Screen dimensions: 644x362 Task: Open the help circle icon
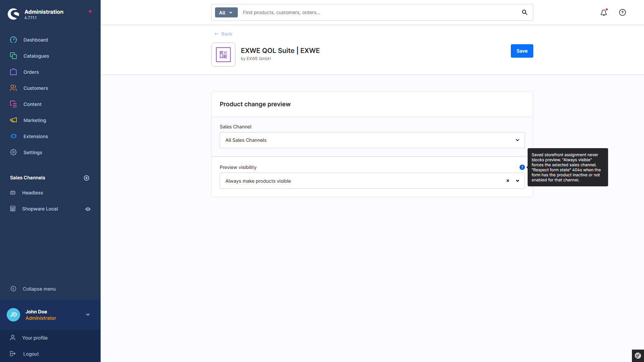(x=623, y=12)
